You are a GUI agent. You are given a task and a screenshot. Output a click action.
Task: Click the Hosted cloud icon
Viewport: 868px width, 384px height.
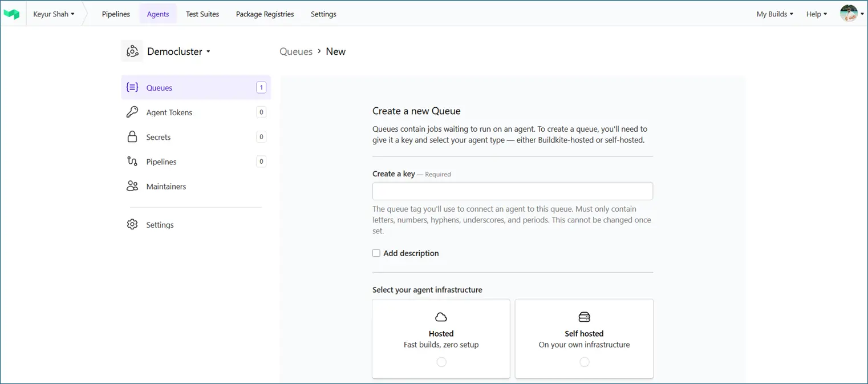pyautogui.click(x=441, y=317)
